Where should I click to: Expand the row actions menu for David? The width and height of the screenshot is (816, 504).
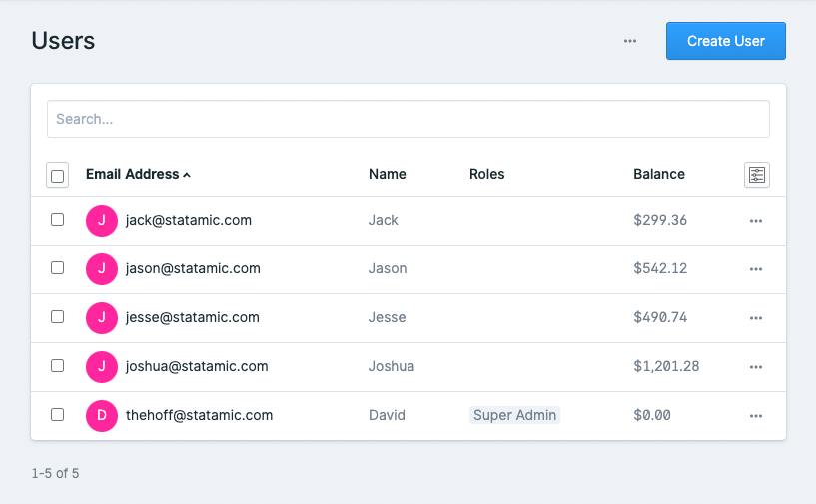[756, 416]
